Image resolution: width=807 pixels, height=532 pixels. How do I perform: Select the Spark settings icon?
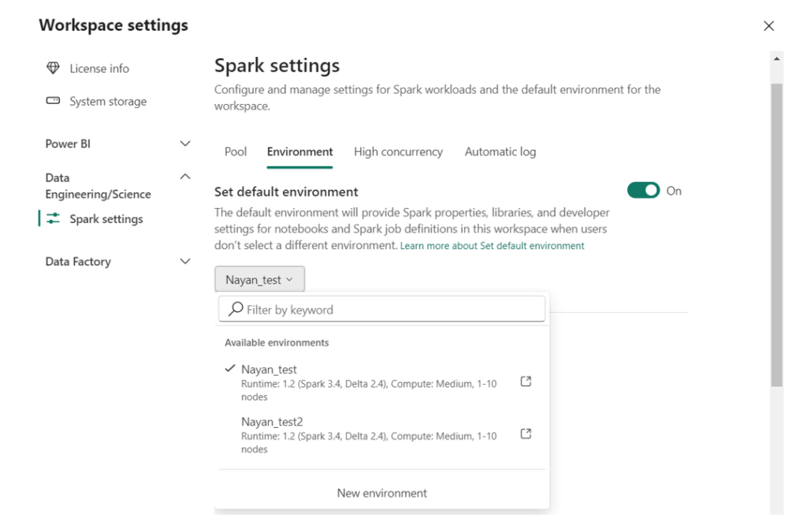53,218
